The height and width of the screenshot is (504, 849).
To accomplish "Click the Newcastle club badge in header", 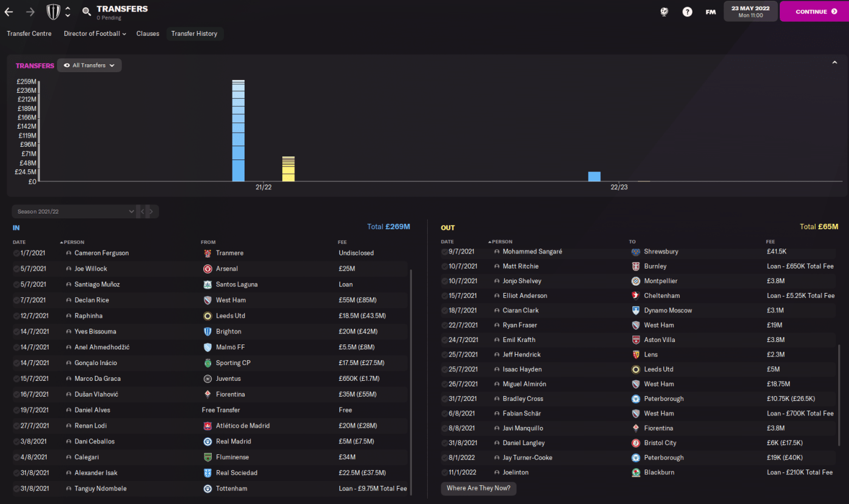I will point(53,12).
